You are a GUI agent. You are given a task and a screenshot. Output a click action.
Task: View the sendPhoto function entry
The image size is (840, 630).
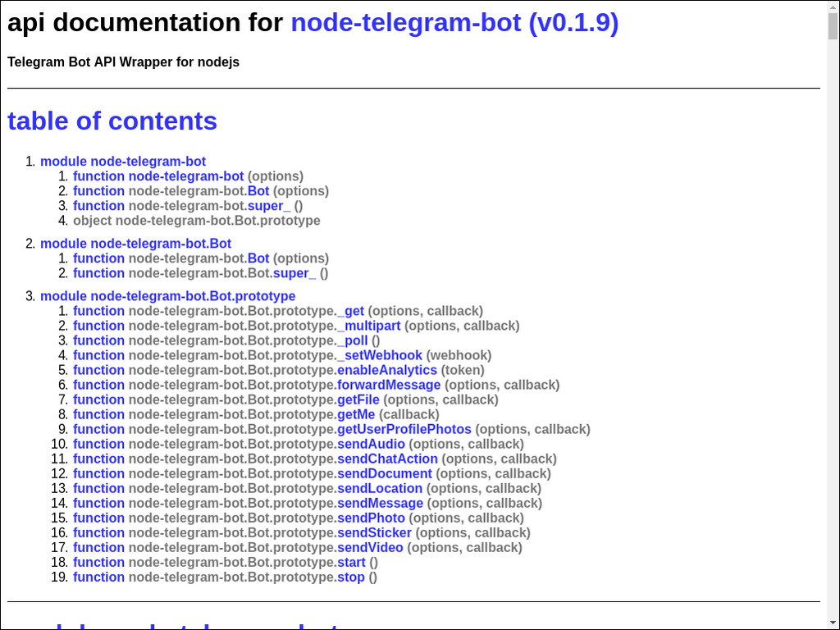pyautogui.click(x=299, y=518)
